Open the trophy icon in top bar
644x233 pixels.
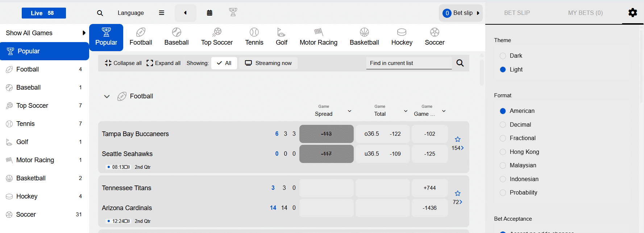(x=233, y=12)
